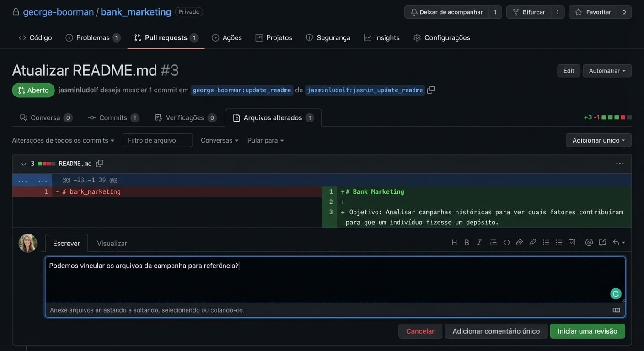The image size is (644, 351).
Task: Open jasminludolf user profile link
Action: pyautogui.click(x=78, y=90)
